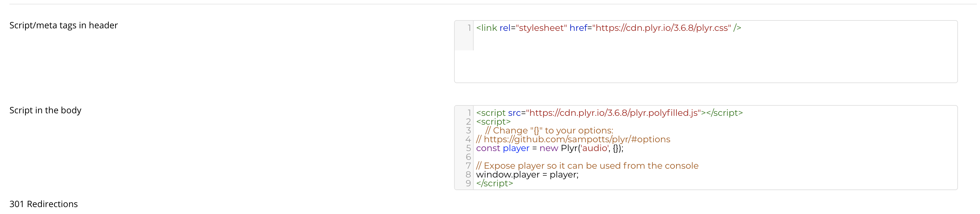
Task: Click the github.com/sampotts/plyr comment line
Action: tap(573, 139)
